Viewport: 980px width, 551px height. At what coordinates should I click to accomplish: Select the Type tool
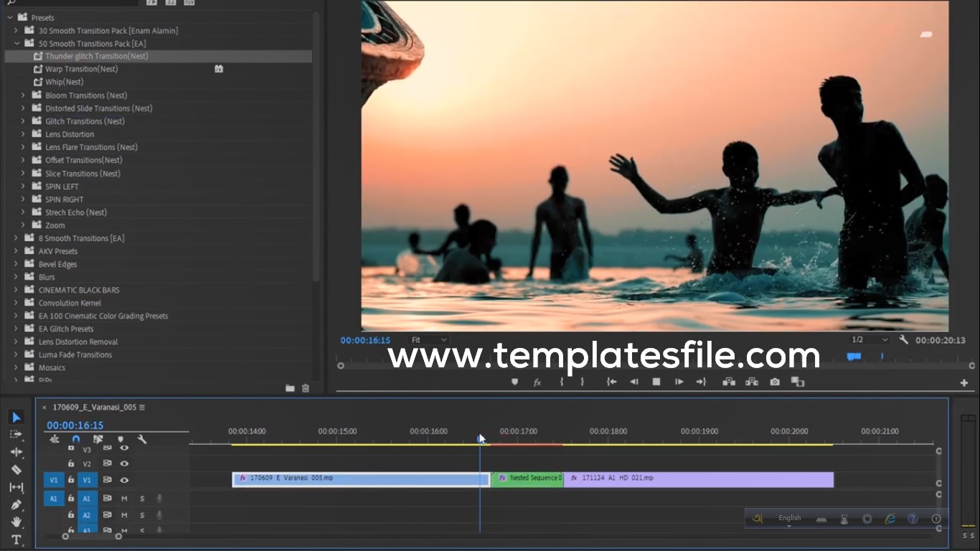point(17,540)
